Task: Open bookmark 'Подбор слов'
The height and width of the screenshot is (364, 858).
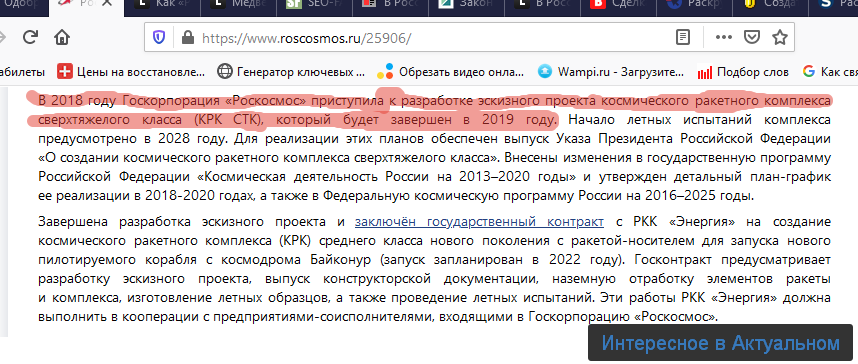Action: tap(743, 71)
